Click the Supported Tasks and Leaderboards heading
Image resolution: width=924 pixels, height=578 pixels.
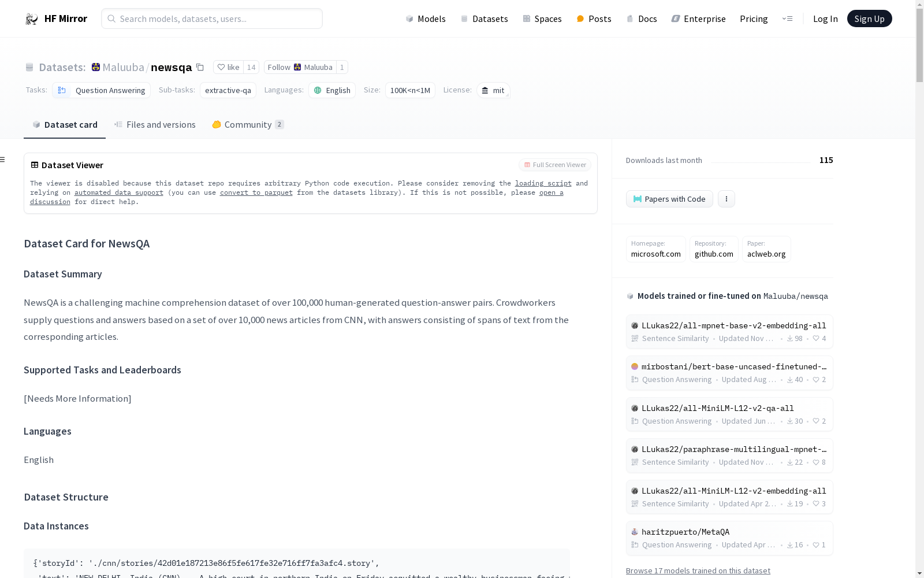[x=102, y=370]
